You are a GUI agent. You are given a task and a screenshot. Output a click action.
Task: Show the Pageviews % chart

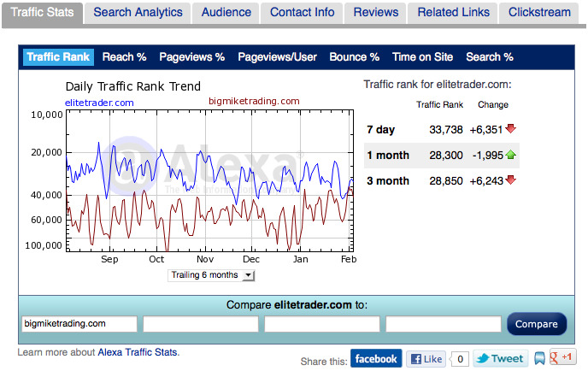pyautogui.click(x=192, y=57)
